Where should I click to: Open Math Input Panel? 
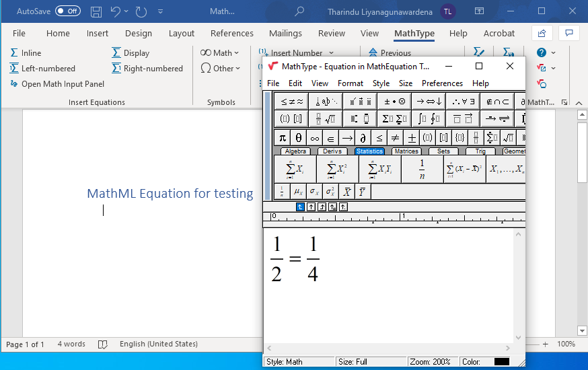pyautogui.click(x=57, y=84)
